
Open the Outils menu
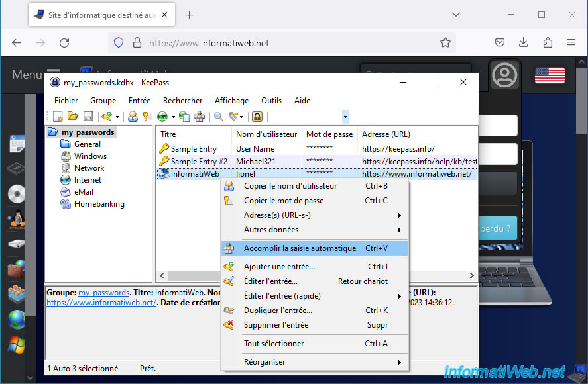(272, 101)
